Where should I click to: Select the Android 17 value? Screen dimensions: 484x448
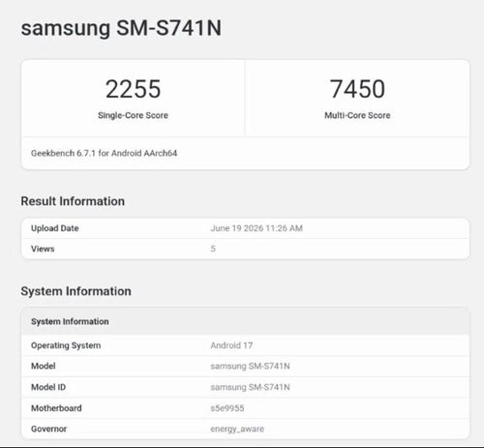pos(232,346)
